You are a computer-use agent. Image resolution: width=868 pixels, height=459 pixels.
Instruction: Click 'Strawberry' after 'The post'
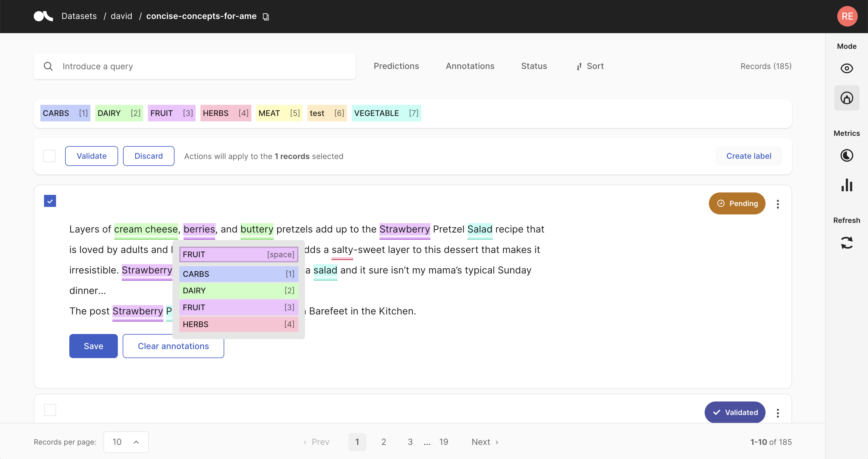coord(138,311)
